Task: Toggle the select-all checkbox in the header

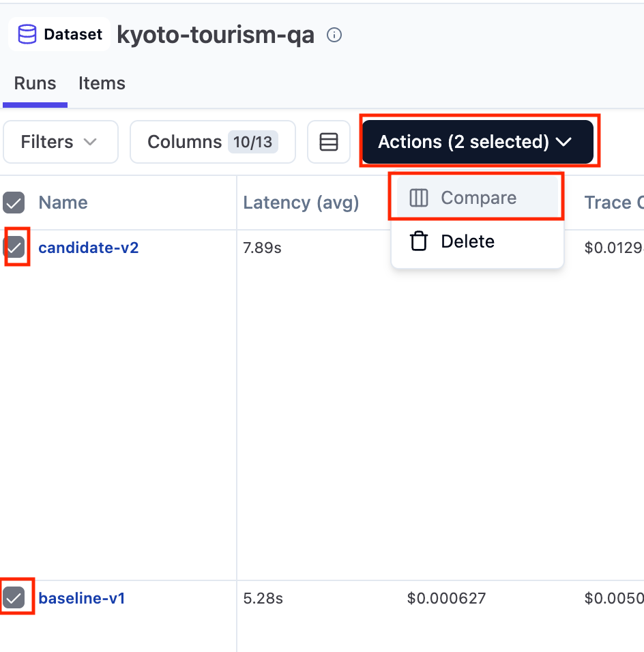Action: pyautogui.click(x=14, y=203)
